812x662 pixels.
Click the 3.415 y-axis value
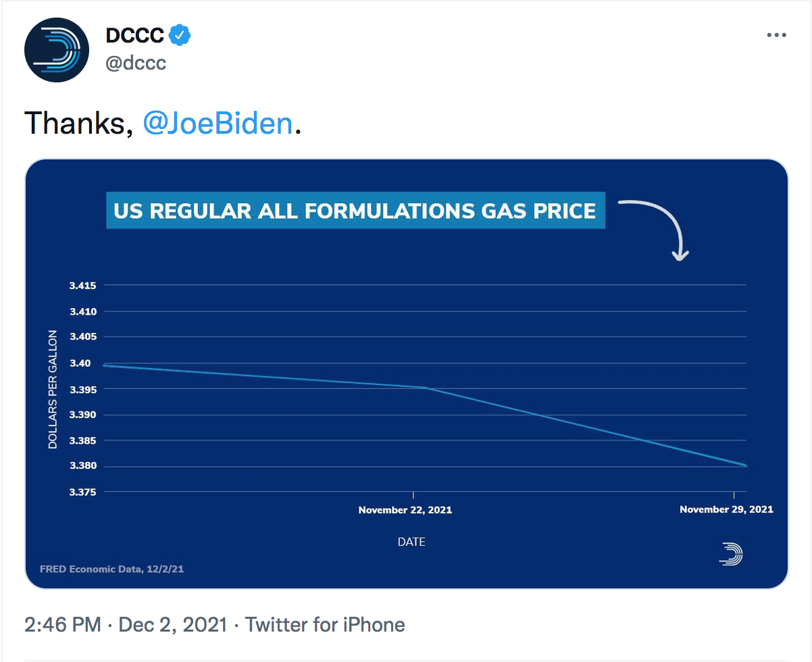pos(83,286)
